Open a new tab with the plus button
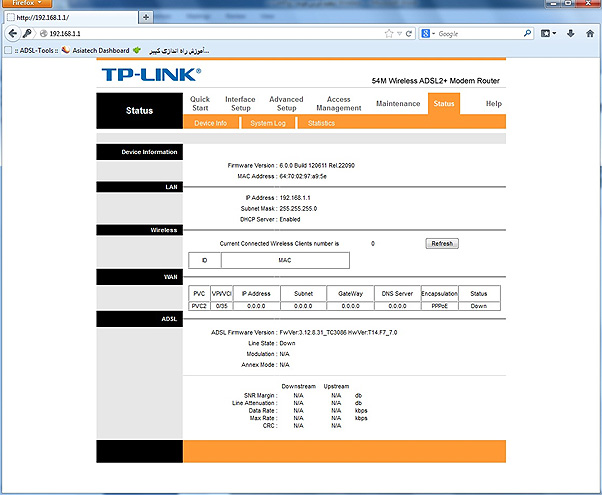602x495 pixels. click(x=146, y=17)
